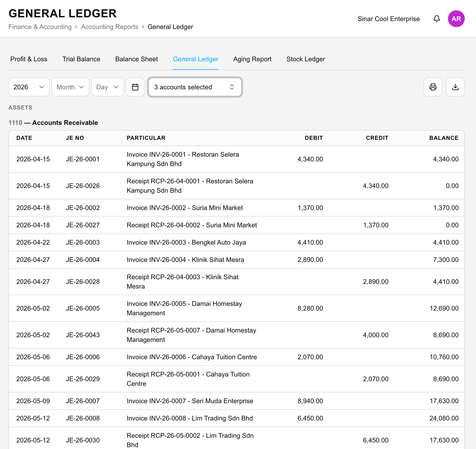
Task: Switch to the Balance Sheet tab
Action: tap(137, 59)
